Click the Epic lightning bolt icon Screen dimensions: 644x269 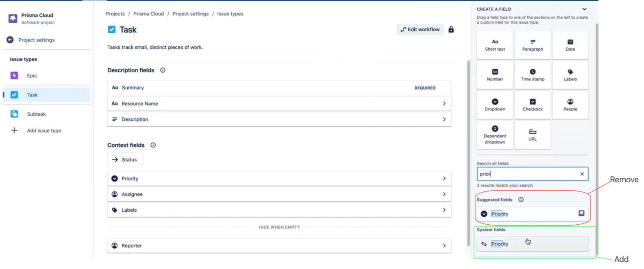[14, 76]
